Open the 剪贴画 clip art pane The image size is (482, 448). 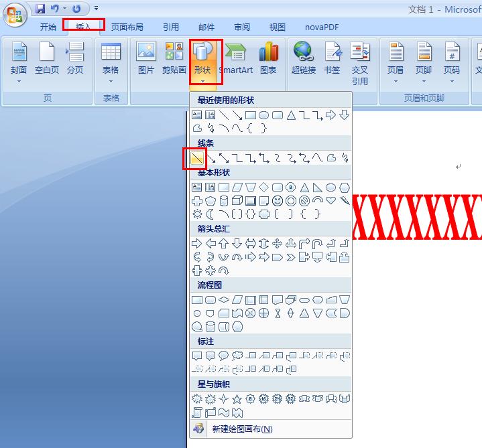[174, 58]
